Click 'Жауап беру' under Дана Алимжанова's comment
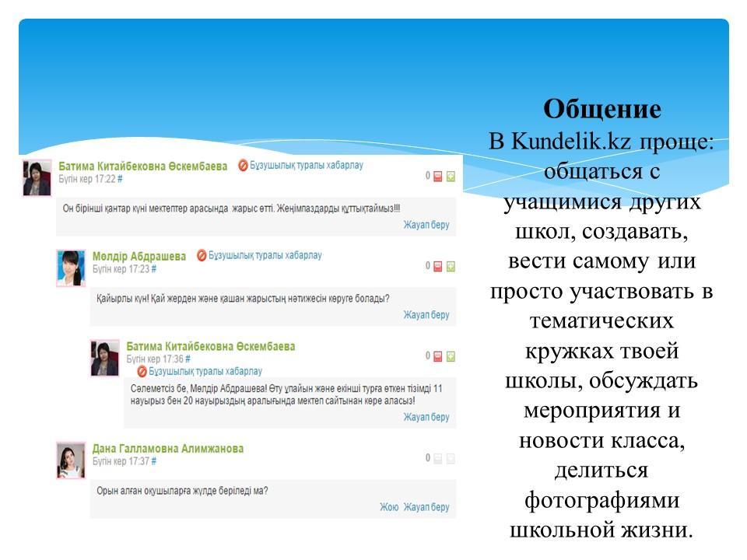The image size is (747, 560). (426, 507)
